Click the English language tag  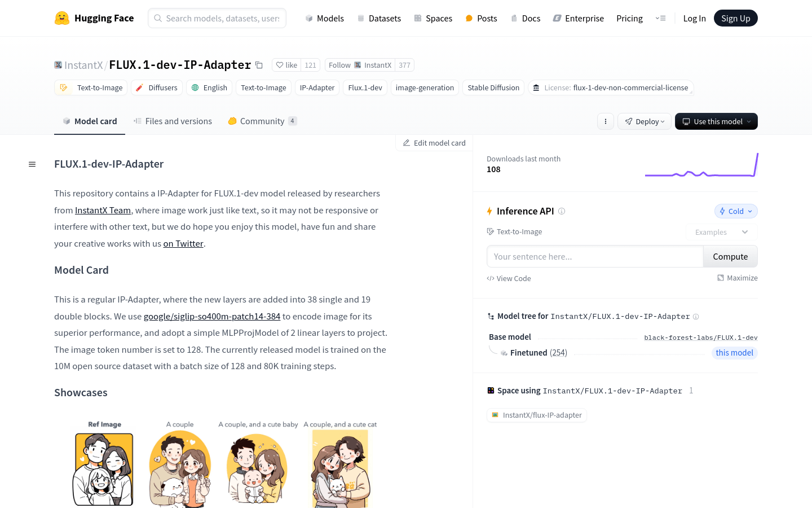(209, 87)
